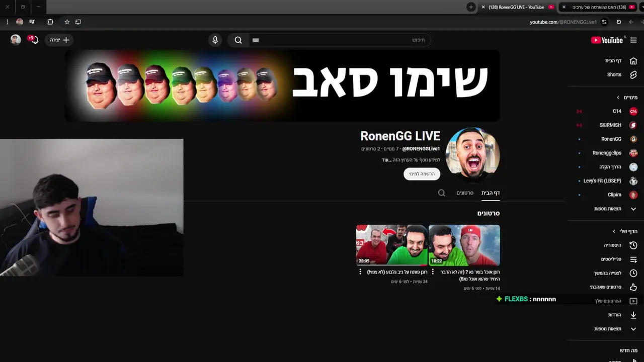
Task: Switch to the האם שווארמה browser tab
Action: (599, 7)
